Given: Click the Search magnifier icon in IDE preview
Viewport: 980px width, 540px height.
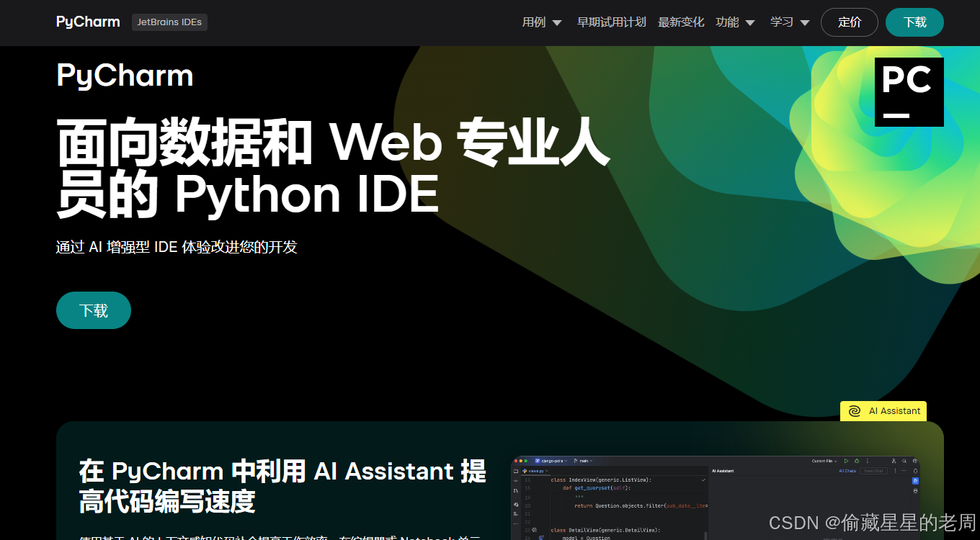Looking at the screenshot, I should [904, 461].
